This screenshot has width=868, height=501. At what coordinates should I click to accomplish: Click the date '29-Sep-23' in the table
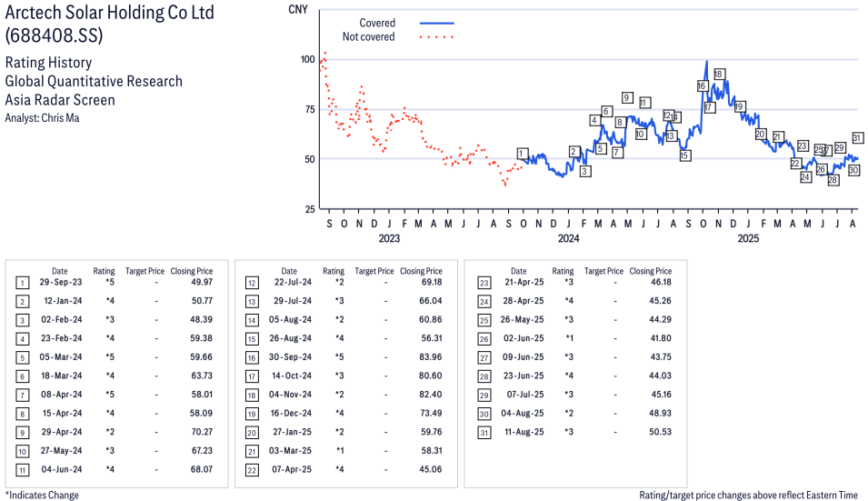[x=61, y=282]
